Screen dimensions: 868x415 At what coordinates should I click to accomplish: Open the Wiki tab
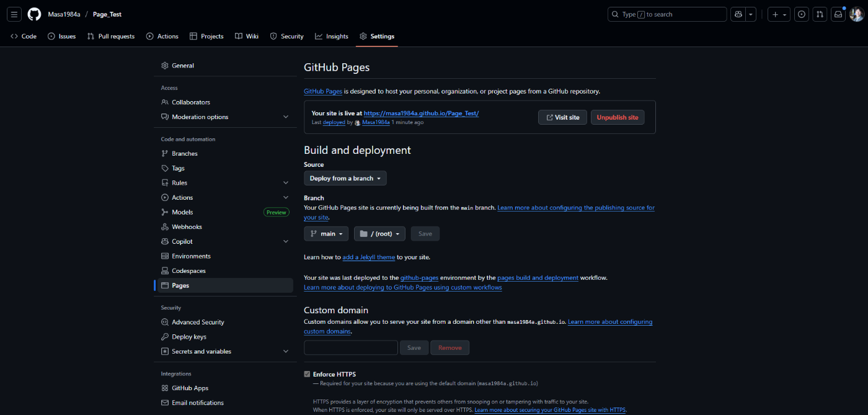pos(247,37)
